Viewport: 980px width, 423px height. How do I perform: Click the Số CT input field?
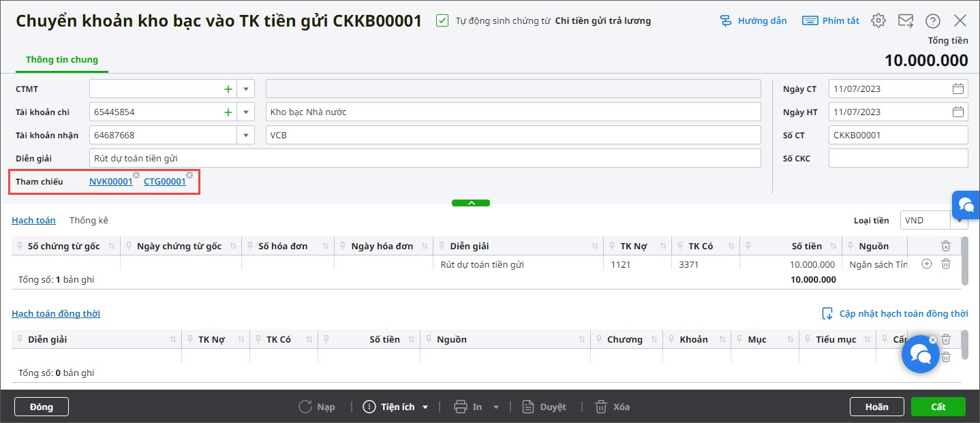pos(898,135)
